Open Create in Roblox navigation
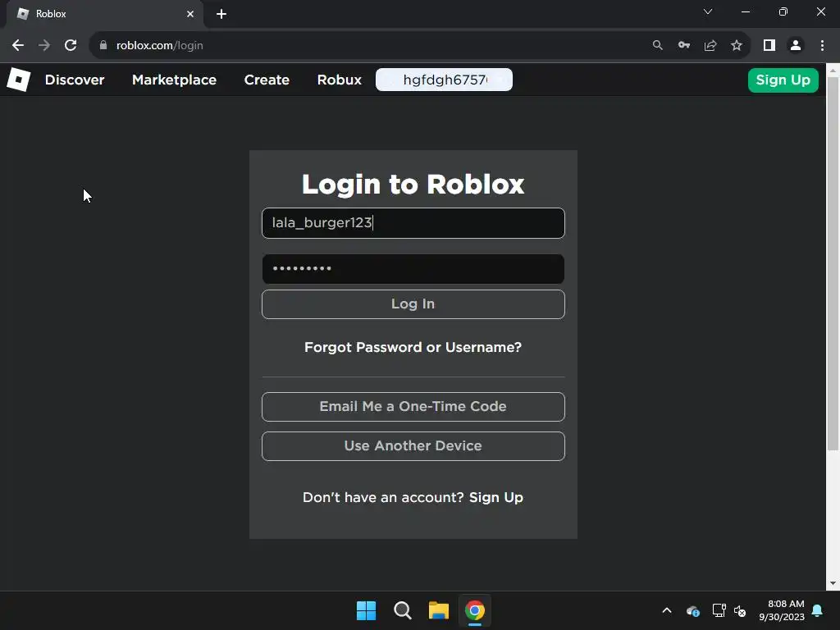Image resolution: width=840 pixels, height=630 pixels. tap(267, 80)
